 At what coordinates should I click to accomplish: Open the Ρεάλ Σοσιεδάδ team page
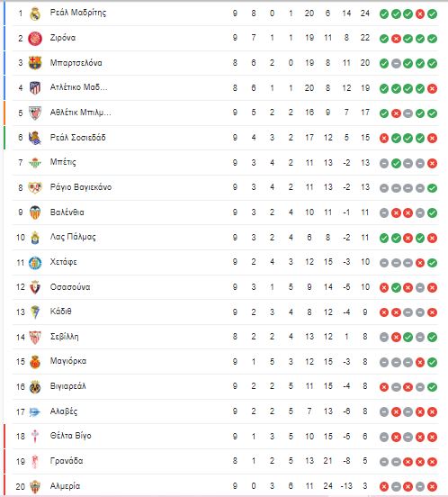coord(78,138)
